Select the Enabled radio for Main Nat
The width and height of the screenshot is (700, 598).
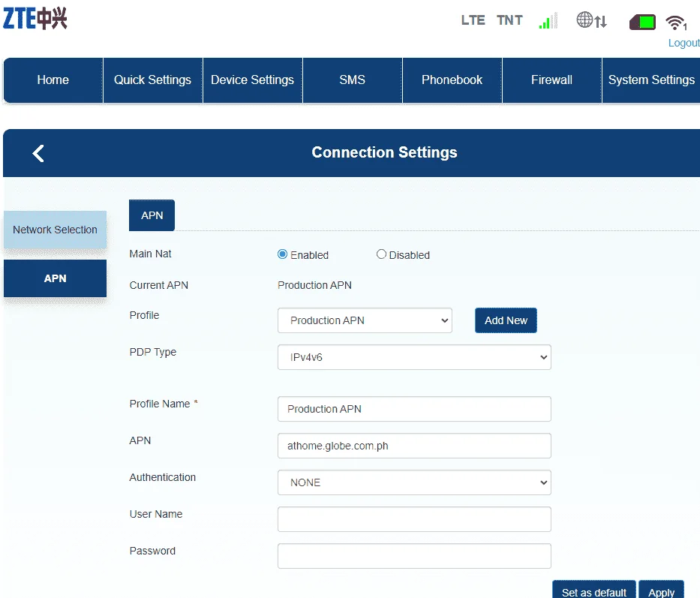282,254
